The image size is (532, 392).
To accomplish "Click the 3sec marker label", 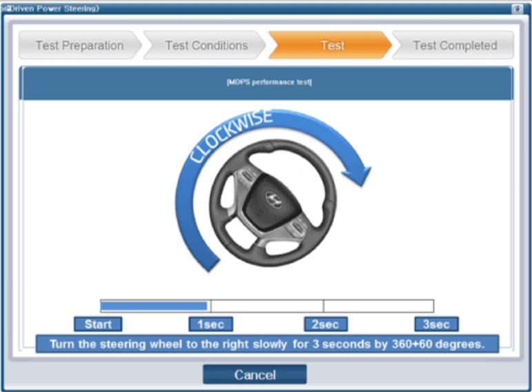I will (436, 324).
